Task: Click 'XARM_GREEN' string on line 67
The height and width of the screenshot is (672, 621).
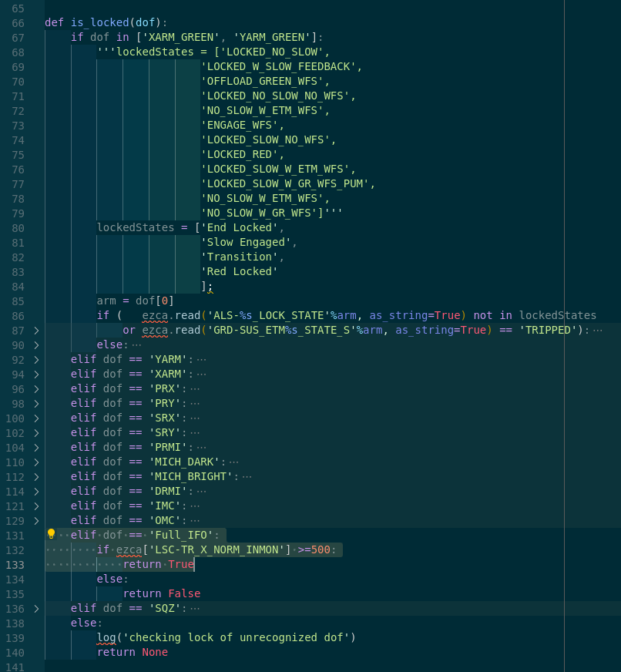Action: (x=181, y=37)
